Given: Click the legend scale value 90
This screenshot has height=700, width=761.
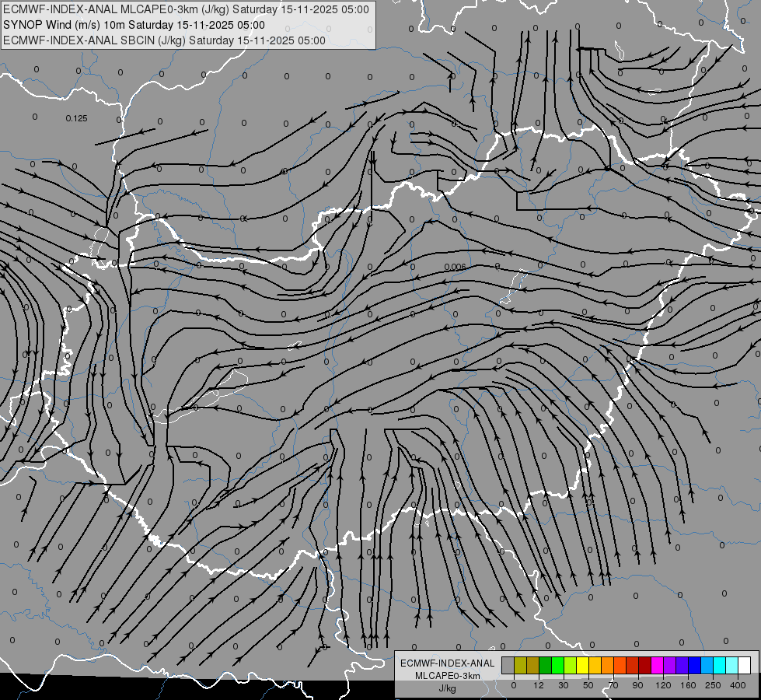Looking at the screenshot, I should click(637, 685).
